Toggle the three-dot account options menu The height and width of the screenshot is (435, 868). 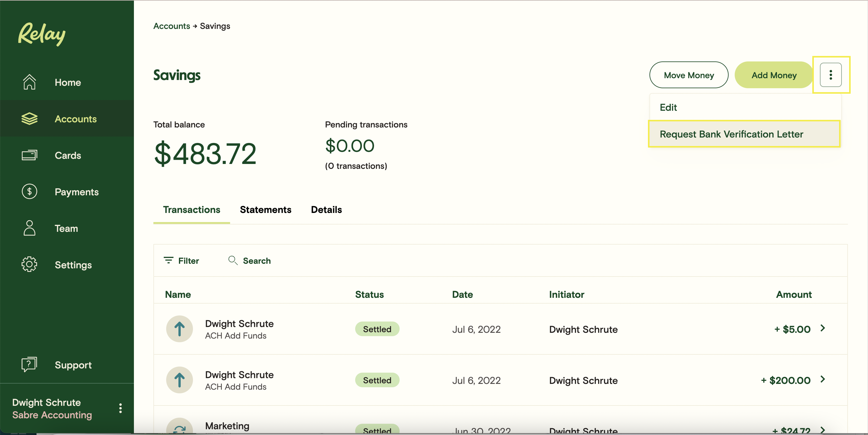(x=831, y=75)
